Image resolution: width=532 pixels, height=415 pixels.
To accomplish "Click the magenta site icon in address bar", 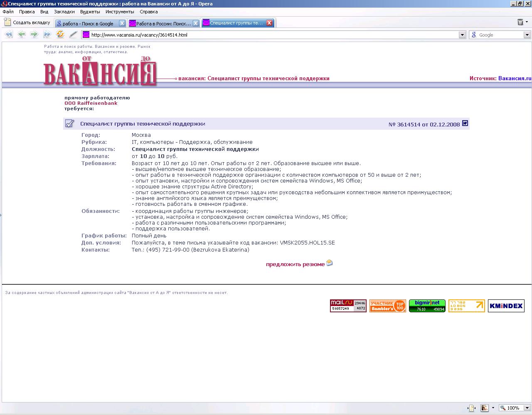I will click(86, 35).
